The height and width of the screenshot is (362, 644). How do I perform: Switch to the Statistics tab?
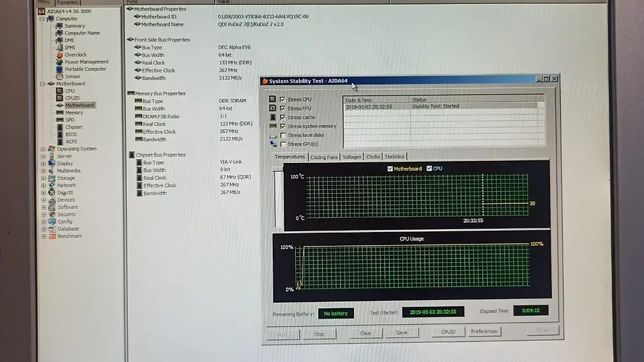[x=394, y=156]
